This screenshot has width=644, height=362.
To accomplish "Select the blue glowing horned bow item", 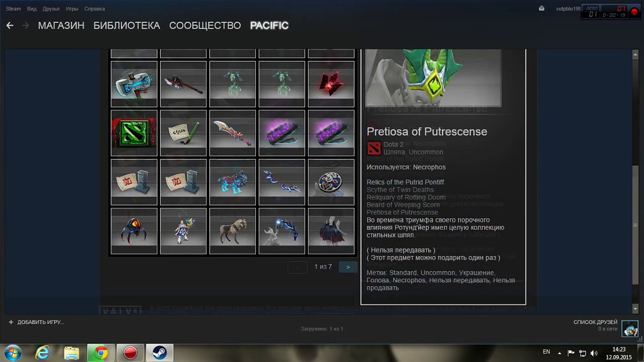I will coord(282,231).
